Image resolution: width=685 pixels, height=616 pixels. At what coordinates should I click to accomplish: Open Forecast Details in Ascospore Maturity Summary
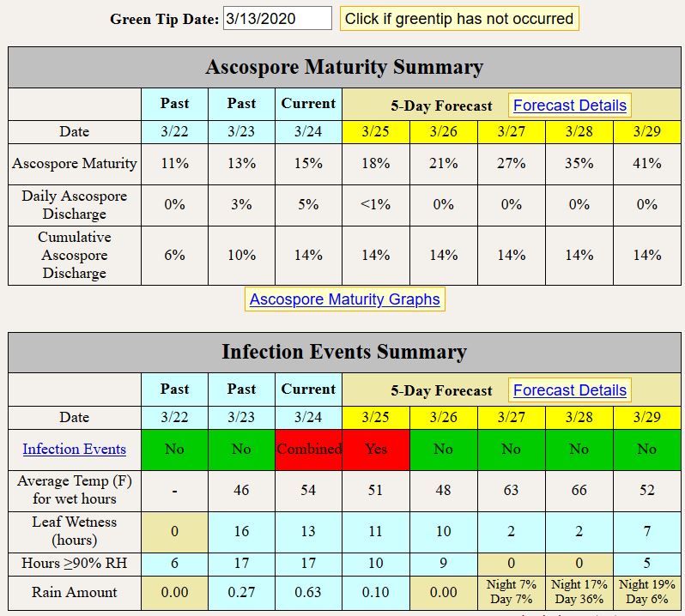click(x=570, y=106)
